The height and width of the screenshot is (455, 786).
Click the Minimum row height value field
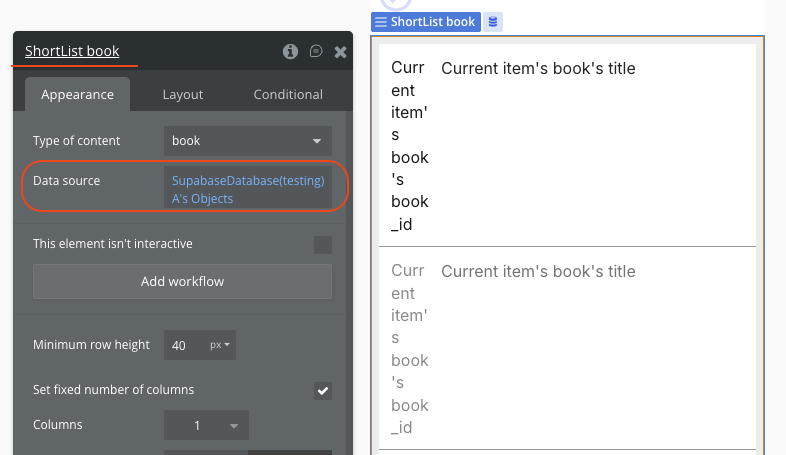pos(183,345)
